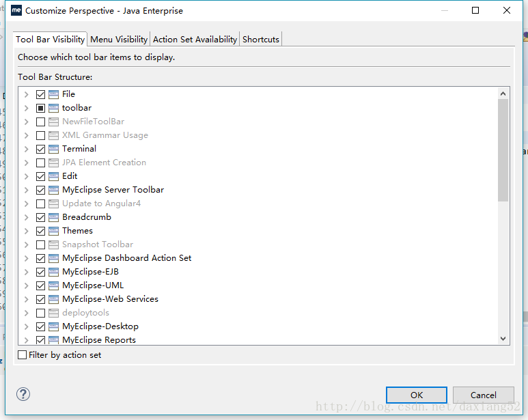
Task: Toggle the toolbar partial checkbox
Action: click(x=40, y=108)
